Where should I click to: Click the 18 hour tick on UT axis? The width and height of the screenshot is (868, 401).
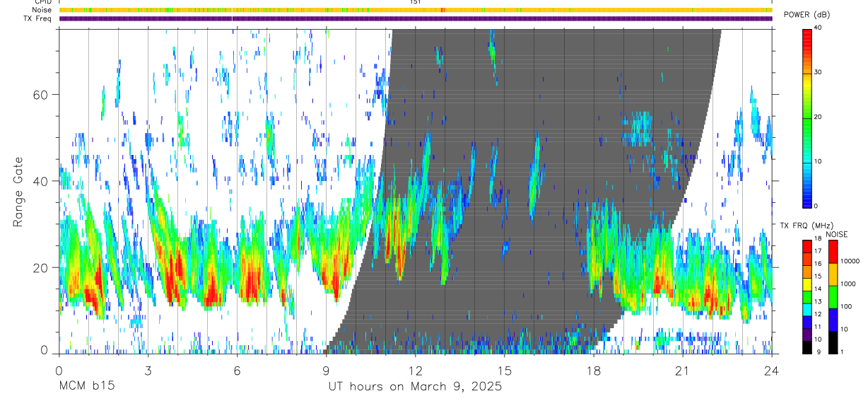[x=594, y=370]
